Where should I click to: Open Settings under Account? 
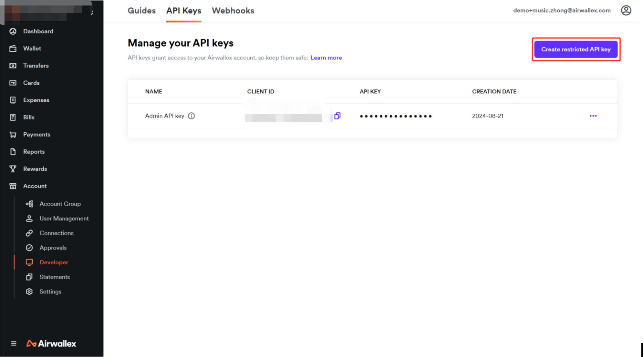(50, 292)
